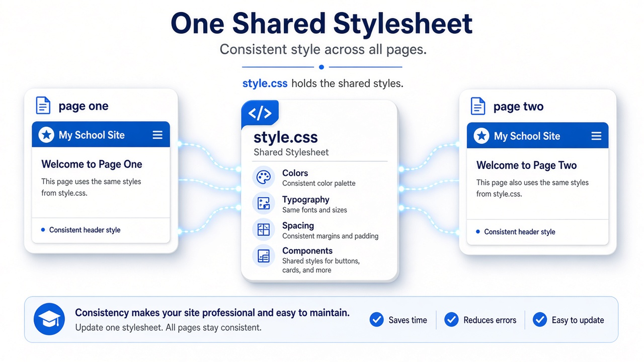This screenshot has width=644, height=362.
Task: Click "Consistent header style" on Page Two card
Action: click(x=520, y=232)
